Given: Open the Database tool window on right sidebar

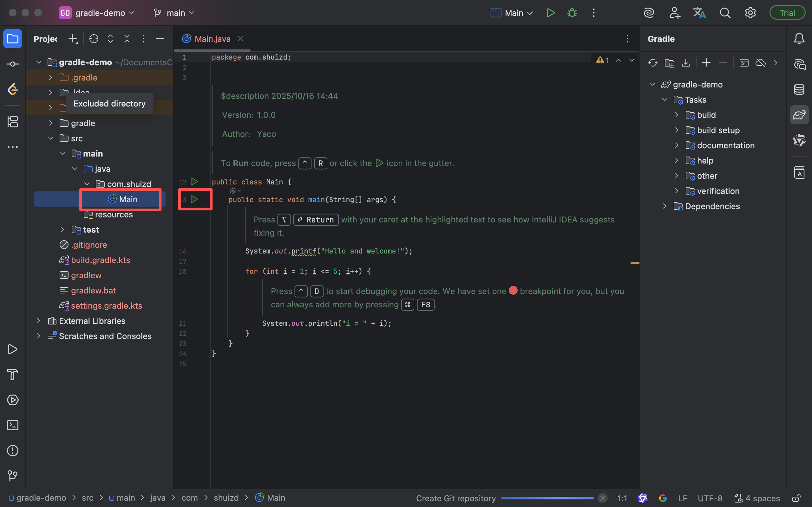Looking at the screenshot, I should [799, 90].
